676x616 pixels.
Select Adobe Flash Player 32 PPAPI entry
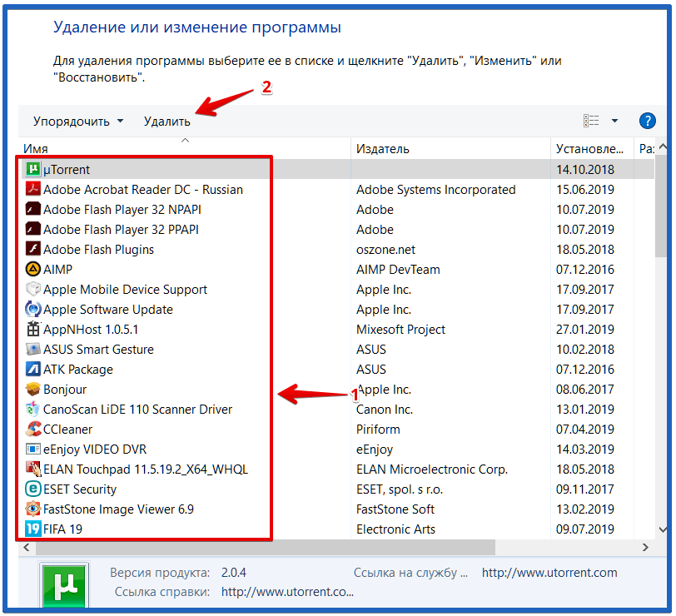pyautogui.click(x=122, y=229)
